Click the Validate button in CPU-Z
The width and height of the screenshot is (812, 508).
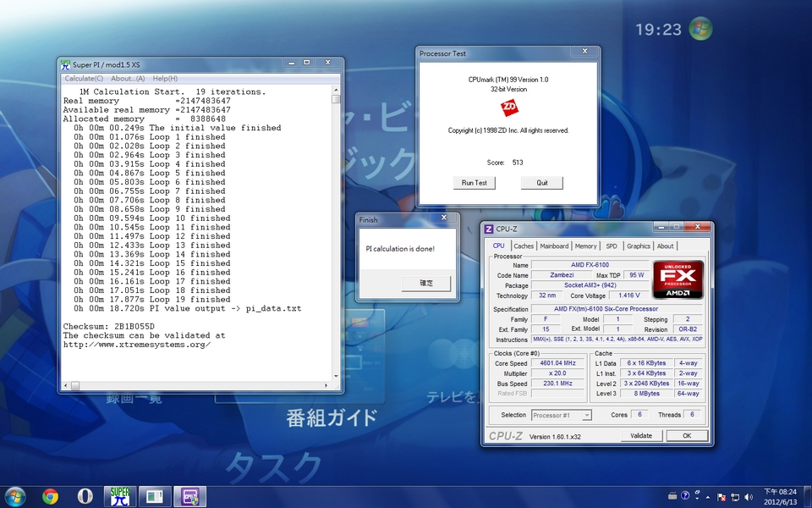[641, 436]
